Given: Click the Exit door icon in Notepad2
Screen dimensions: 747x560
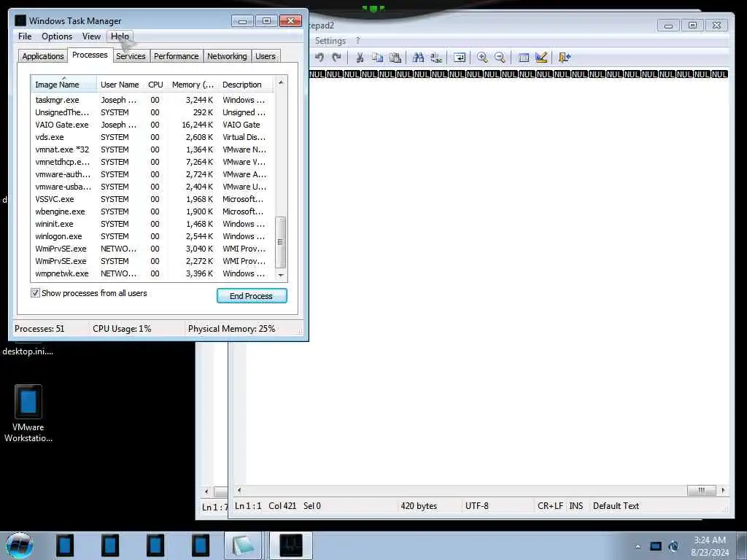Looking at the screenshot, I should coord(565,58).
